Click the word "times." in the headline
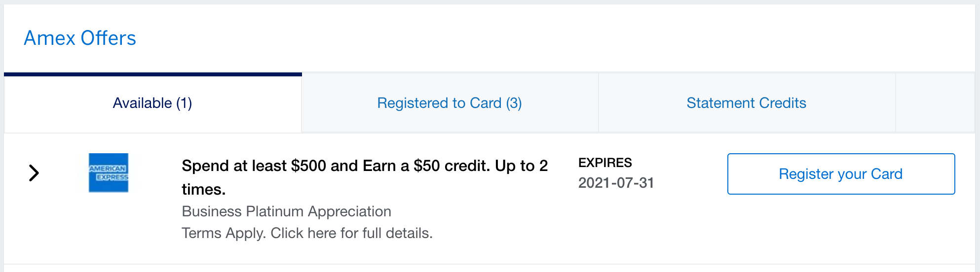980x272 pixels. 203,190
